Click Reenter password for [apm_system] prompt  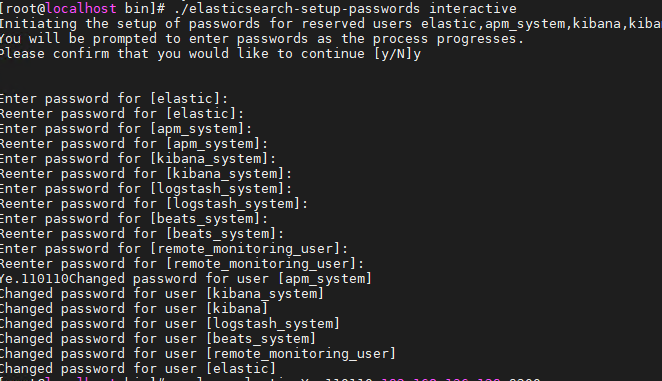tap(134, 144)
